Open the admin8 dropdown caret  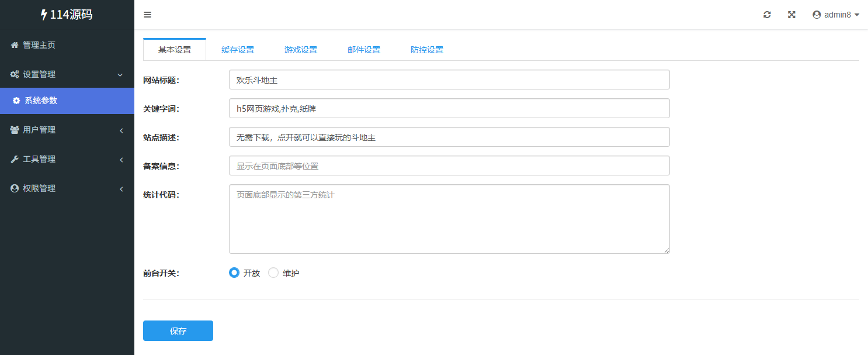click(857, 15)
